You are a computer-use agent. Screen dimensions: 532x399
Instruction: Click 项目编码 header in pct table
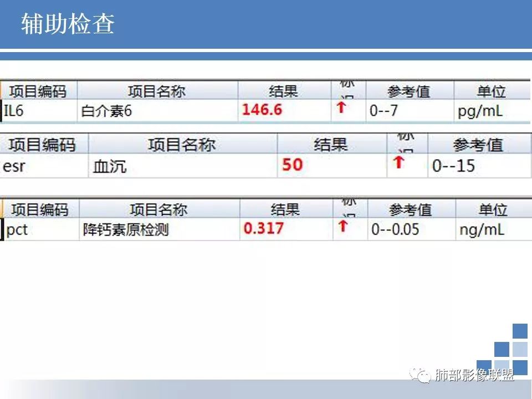tap(40, 209)
